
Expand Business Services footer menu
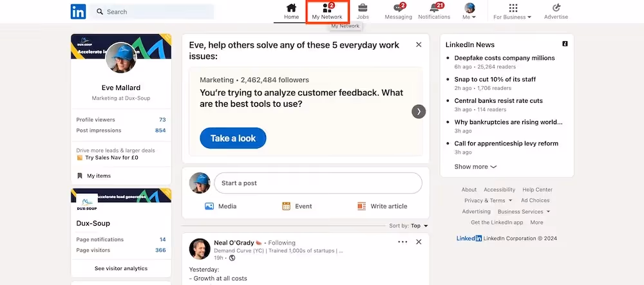[524, 212]
